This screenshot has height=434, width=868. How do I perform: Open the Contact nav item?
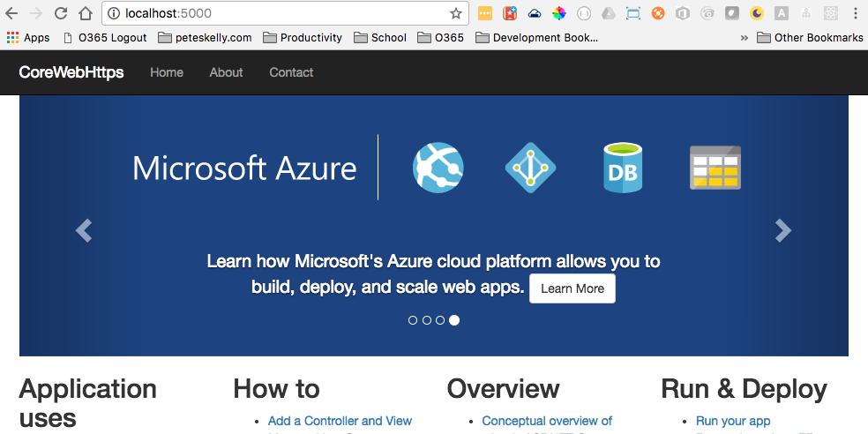[291, 72]
